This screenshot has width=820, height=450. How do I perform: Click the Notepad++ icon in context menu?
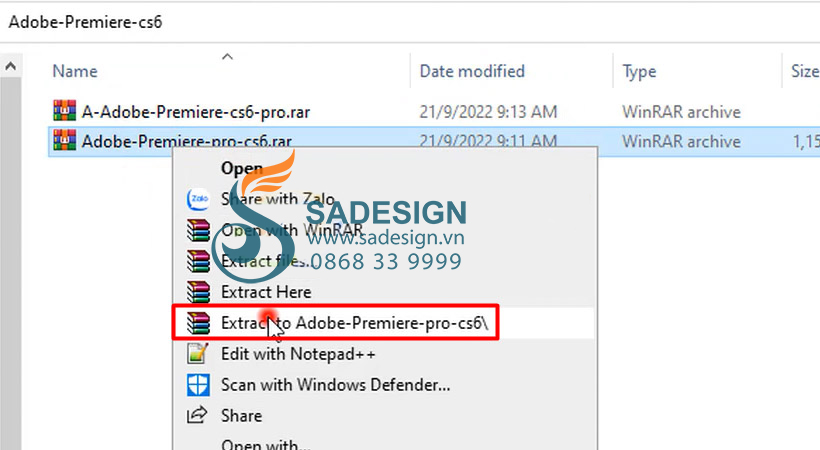pos(198,354)
